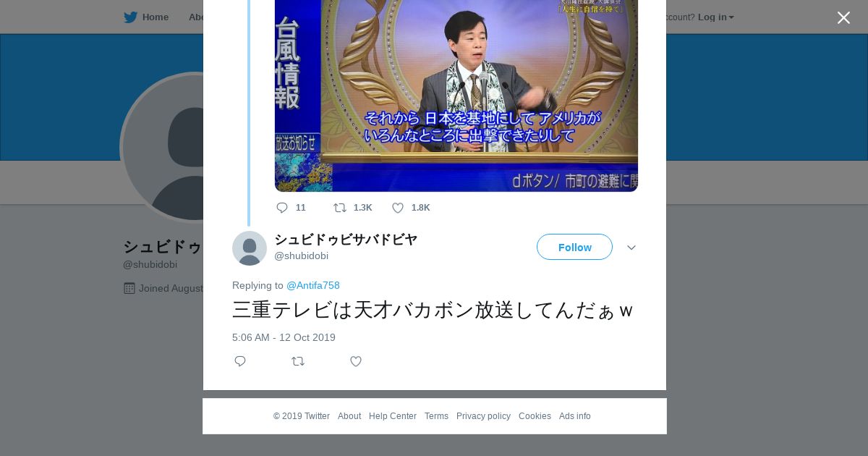Click retweet icon under shubidobi's tweet
Viewport: 868px width, 456px height.
point(298,361)
